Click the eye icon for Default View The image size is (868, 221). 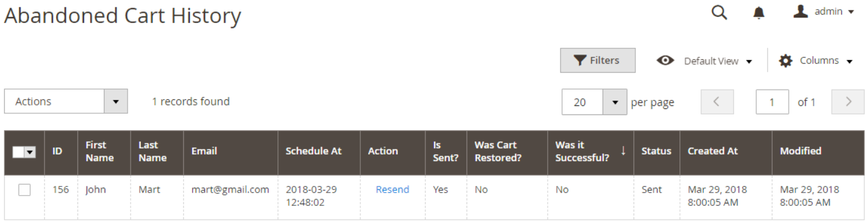tap(666, 61)
